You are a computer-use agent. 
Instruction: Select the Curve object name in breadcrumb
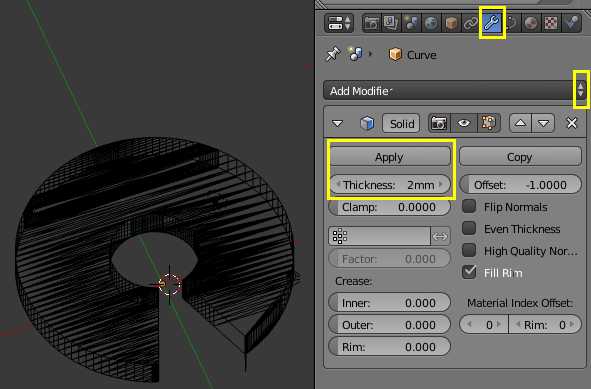point(421,55)
